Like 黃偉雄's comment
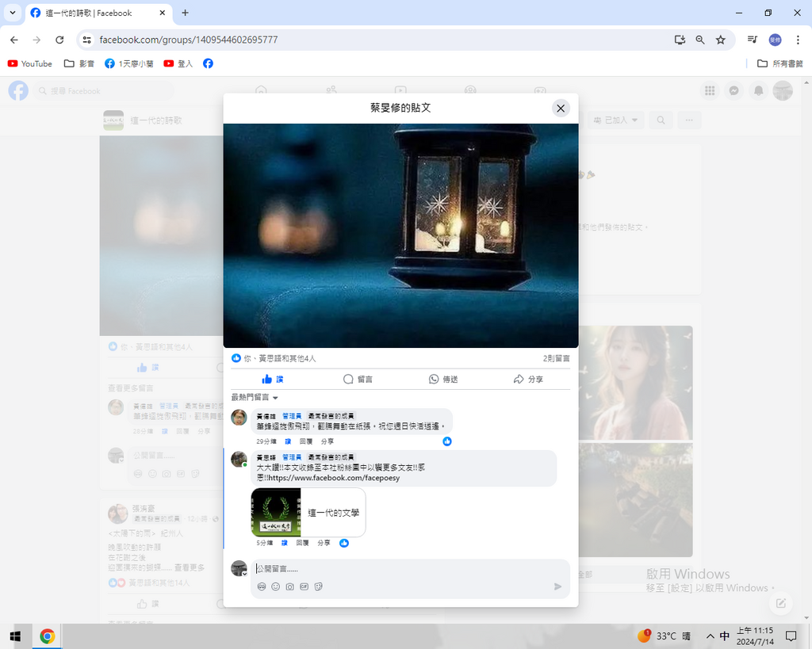 (288, 441)
